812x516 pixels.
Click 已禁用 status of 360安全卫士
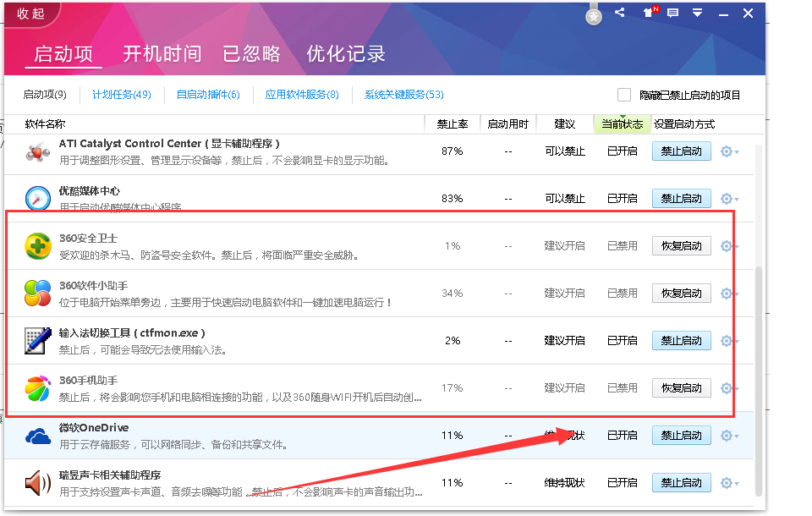(x=622, y=246)
